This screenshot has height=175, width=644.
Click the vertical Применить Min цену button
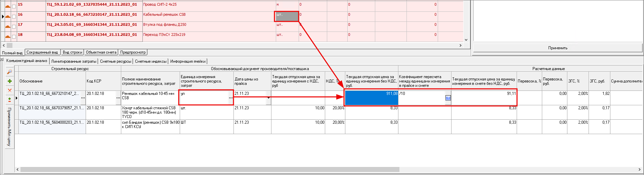coord(9,127)
